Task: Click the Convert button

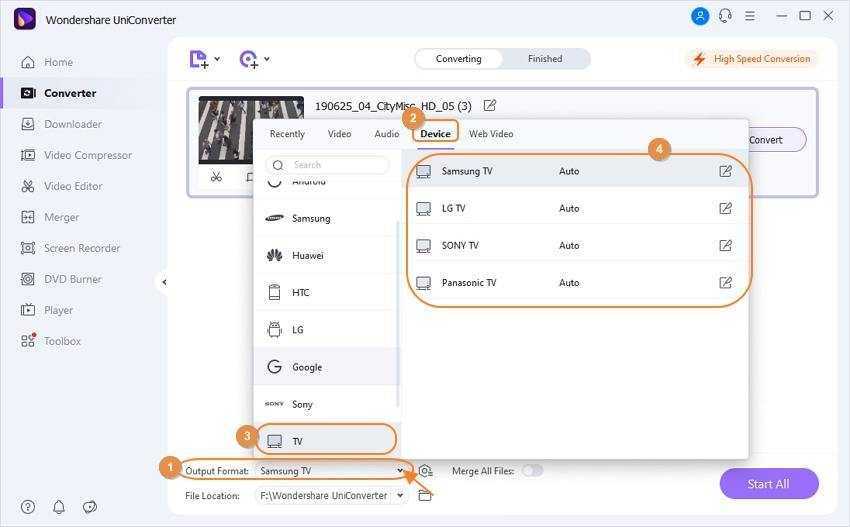Action: pos(776,140)
